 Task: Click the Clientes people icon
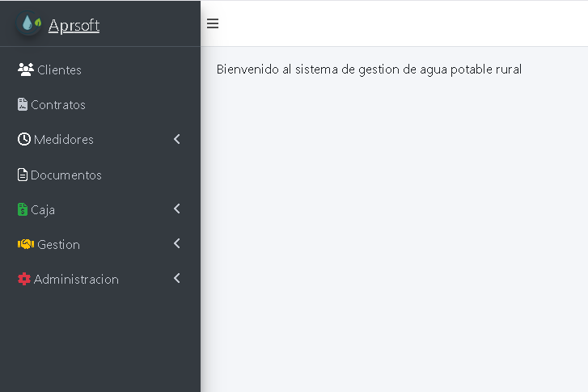tap(26, 70)
